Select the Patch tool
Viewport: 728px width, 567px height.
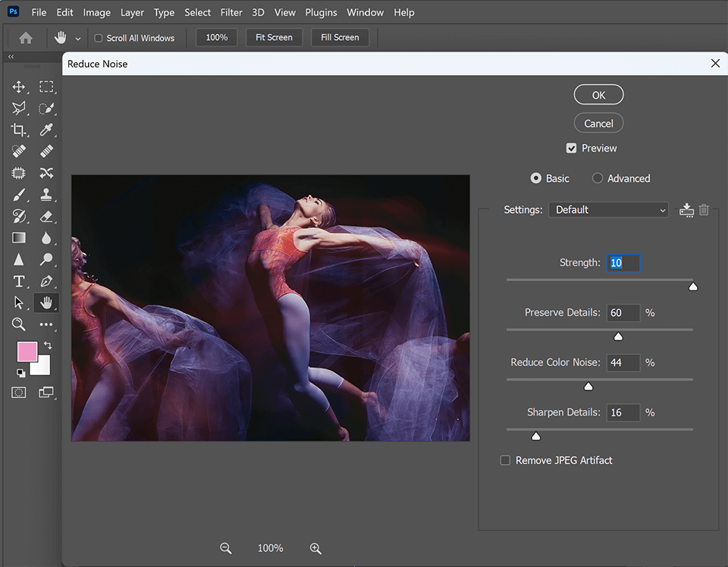click(18, 173)
